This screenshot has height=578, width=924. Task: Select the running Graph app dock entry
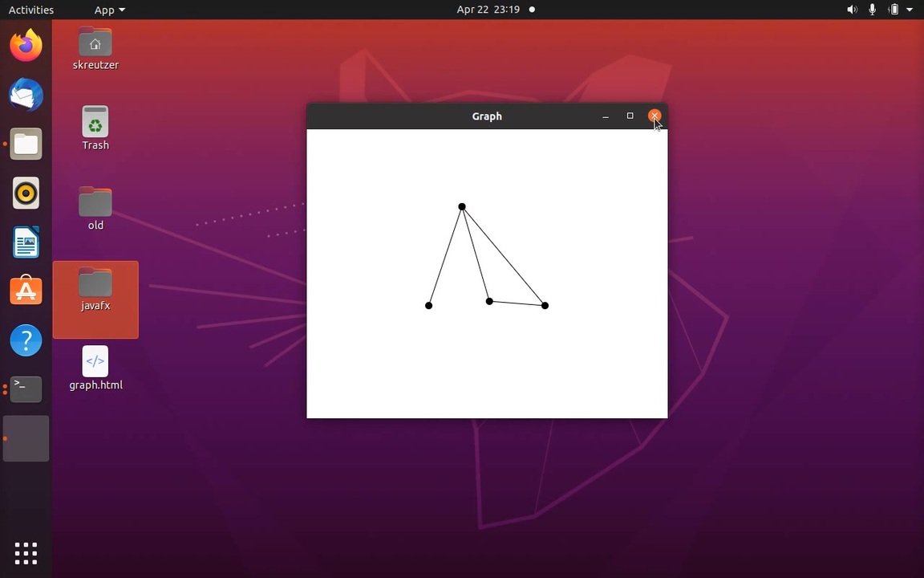tap(26, 438)
